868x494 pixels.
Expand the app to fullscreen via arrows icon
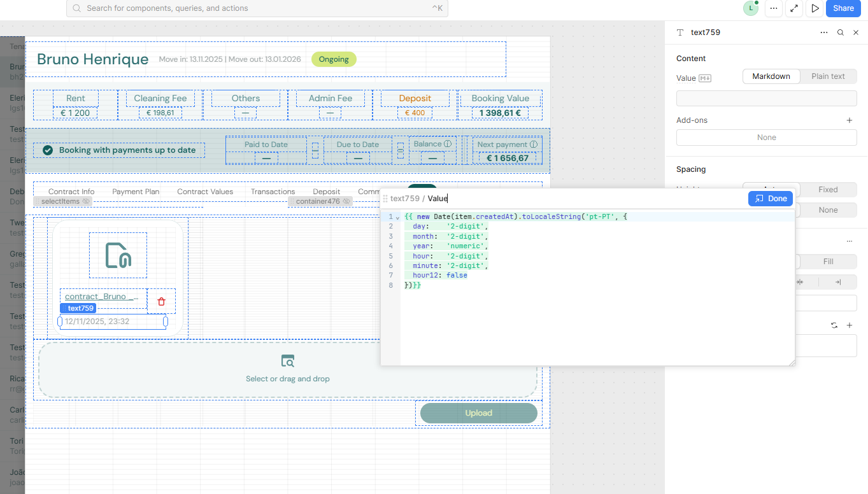click(794, 8)
